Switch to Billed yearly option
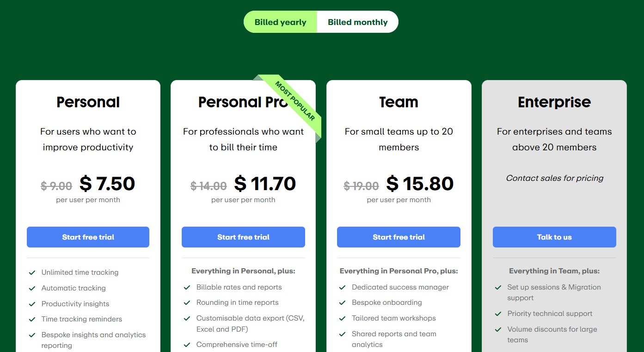Viewport: 644px width, 352px height. [x=281, y=22]
